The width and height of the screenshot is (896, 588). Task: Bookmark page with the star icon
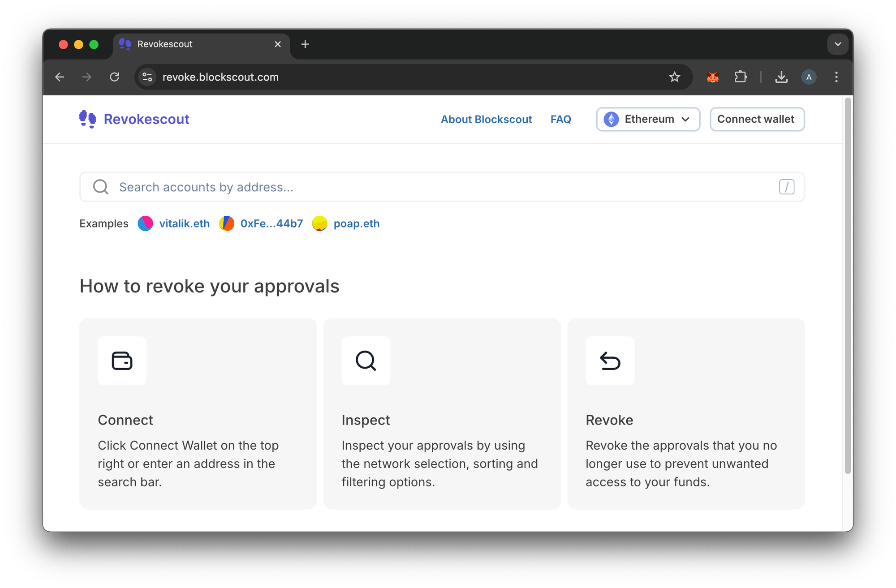coord(674,77)
